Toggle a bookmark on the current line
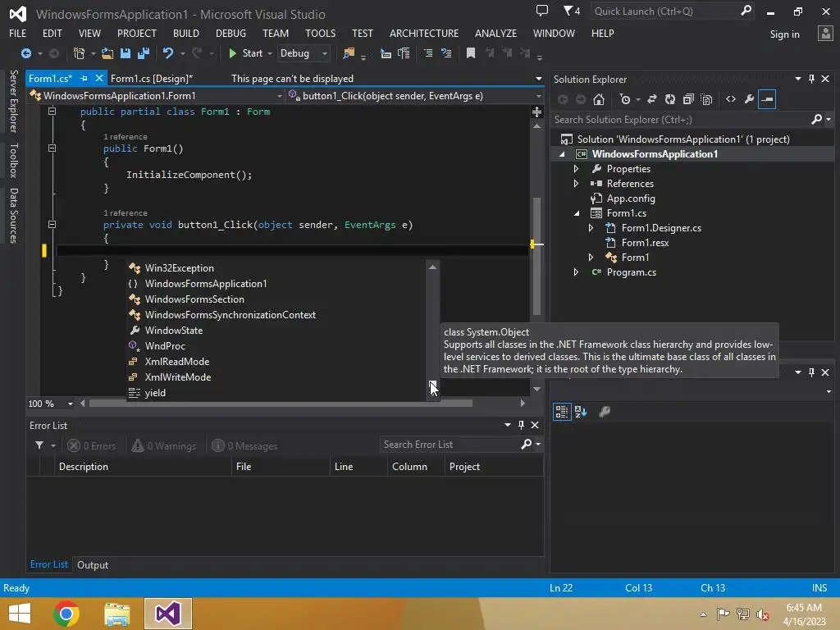This screenshot has width=840, height=630. click(471, 53)
